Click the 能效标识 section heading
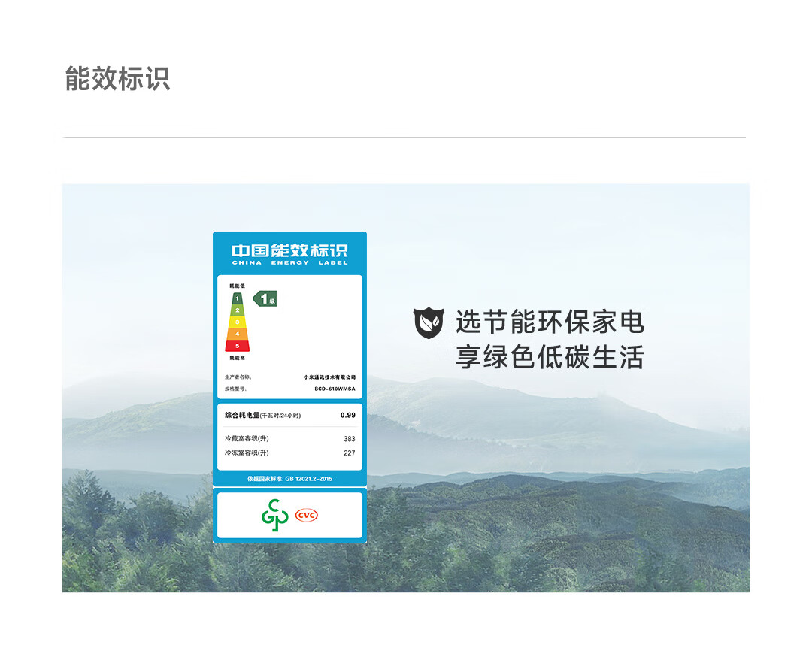Image resolution: width=812 pixels, height=669 pixels. pyautogui.click(x=117, y=78)
